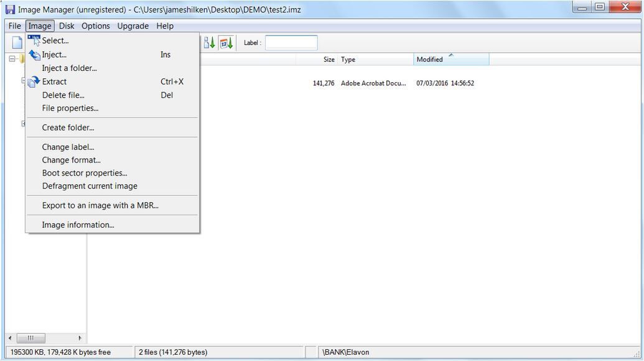Expand the lower plus box in the tree
The height and width of the screenshot is (361, 644).
tap(22, 124)
